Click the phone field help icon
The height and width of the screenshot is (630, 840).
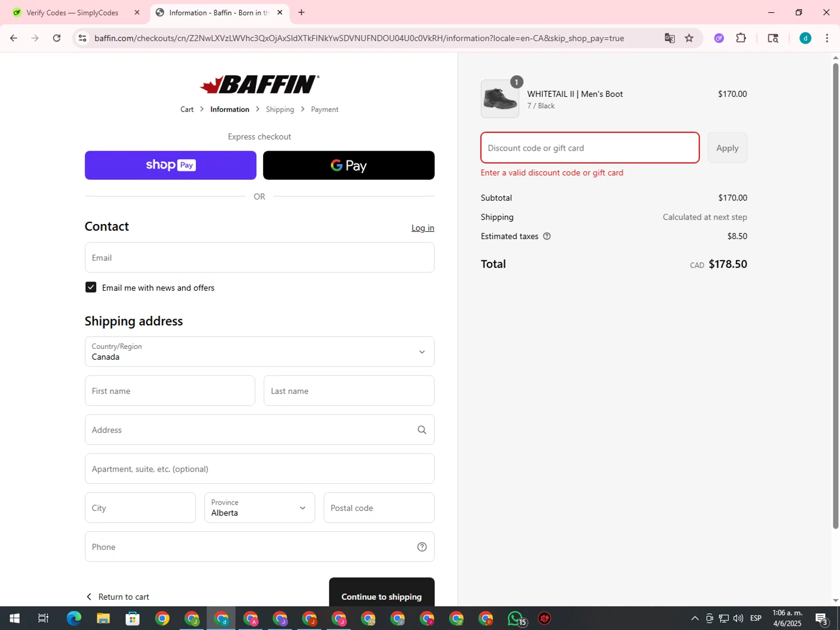422,547
